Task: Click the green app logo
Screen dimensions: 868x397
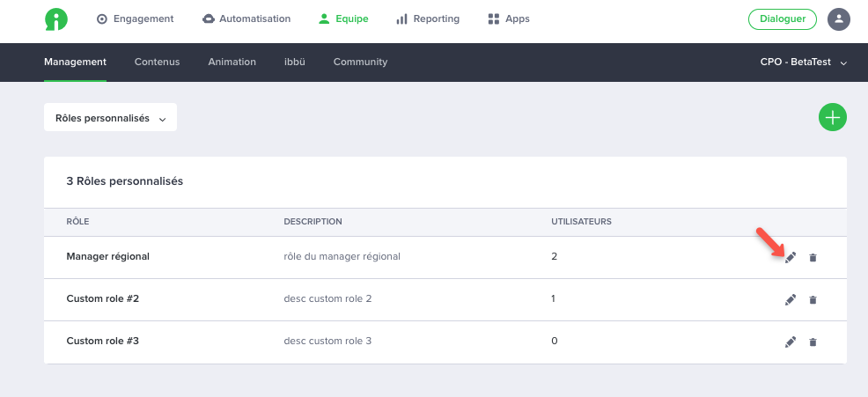Action: pyautogui.click(x=57, y=18)
